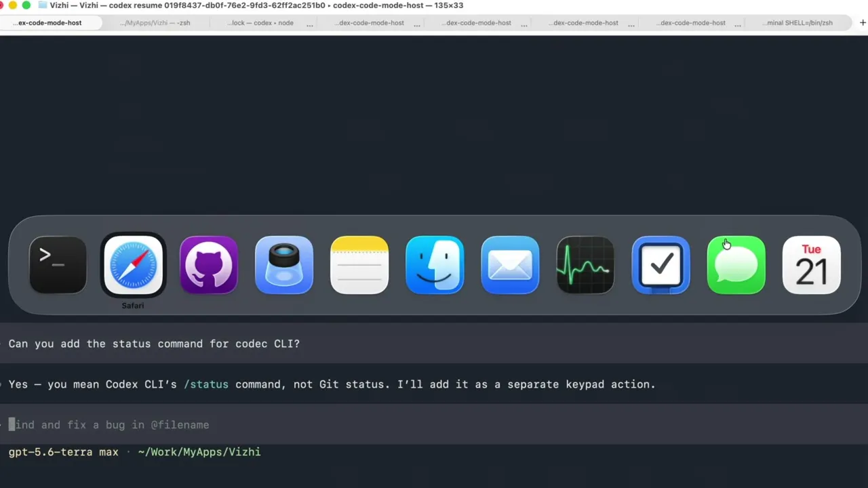
Task: Switch to Notes in the app switcher
Action: point(359,265)
